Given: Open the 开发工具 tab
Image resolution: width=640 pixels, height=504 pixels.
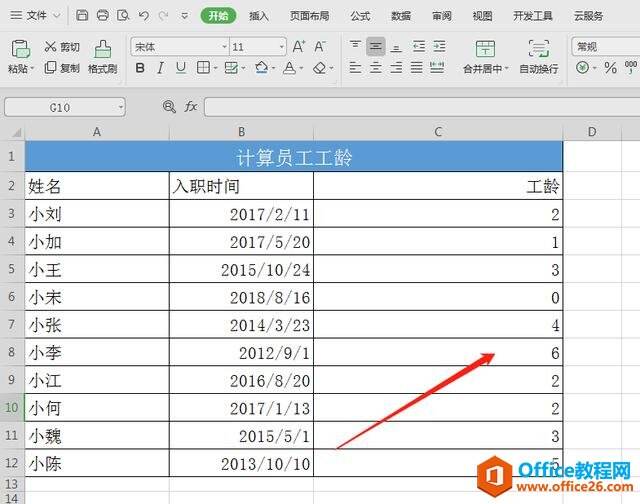Looking at the screenshot, I should (533, 16).
